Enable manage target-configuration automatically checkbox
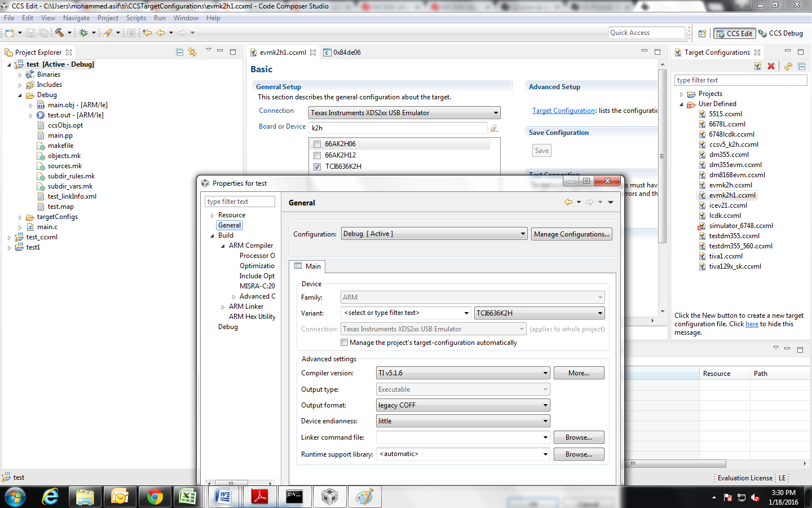This screenshot has width=812, height=508. [344, 343]
